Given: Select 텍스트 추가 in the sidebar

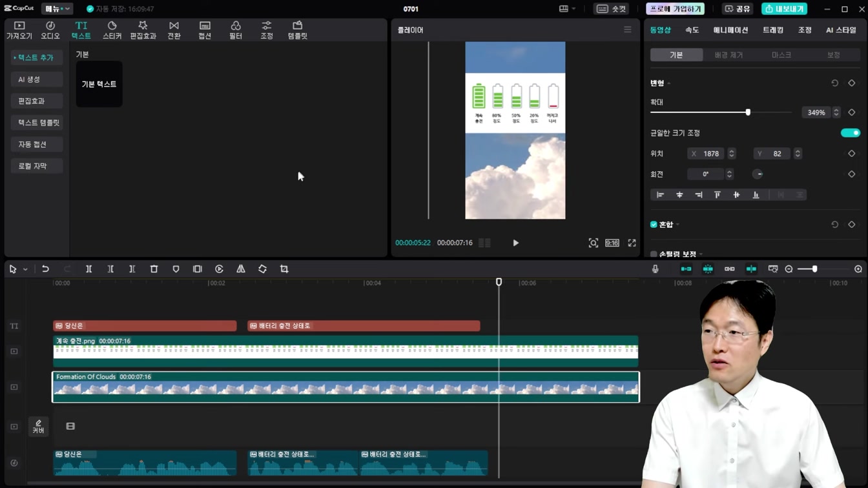Looking at the screenshot, I should tap(36, 57).
